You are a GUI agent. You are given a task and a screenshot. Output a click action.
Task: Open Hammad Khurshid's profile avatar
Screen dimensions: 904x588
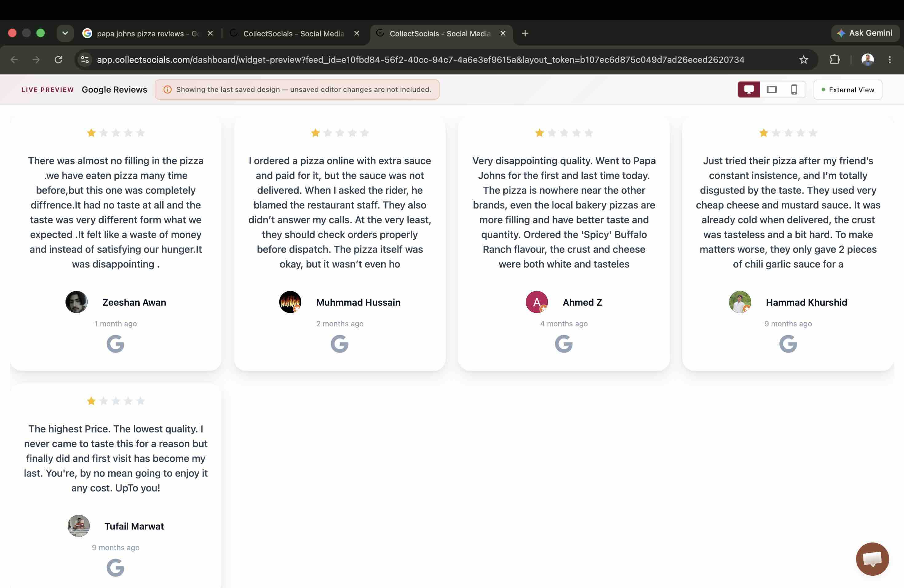(x=740, y=302)
